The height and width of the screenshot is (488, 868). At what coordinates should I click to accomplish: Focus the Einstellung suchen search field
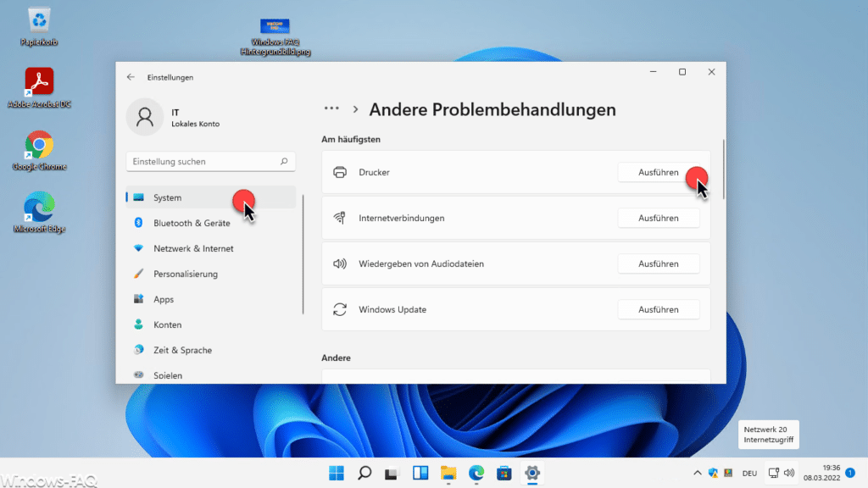[x=210, y=162]
